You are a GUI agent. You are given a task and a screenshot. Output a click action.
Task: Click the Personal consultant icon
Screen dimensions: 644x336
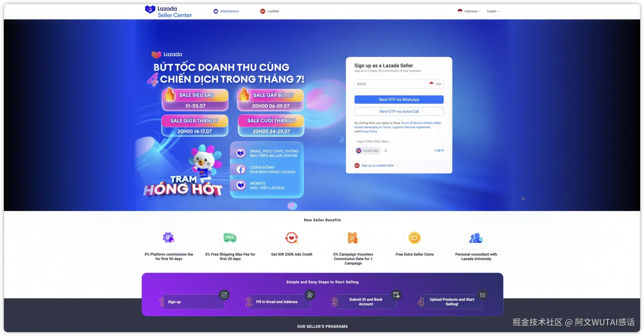coord(476,238)
